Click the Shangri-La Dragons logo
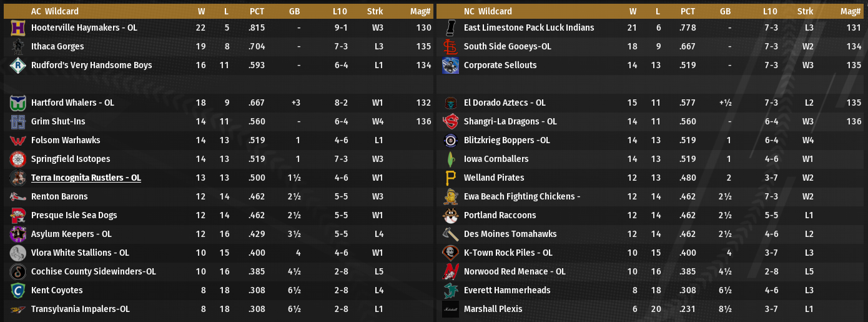The height and width of the screenshot is (322, 868). [x=450, y=122]
